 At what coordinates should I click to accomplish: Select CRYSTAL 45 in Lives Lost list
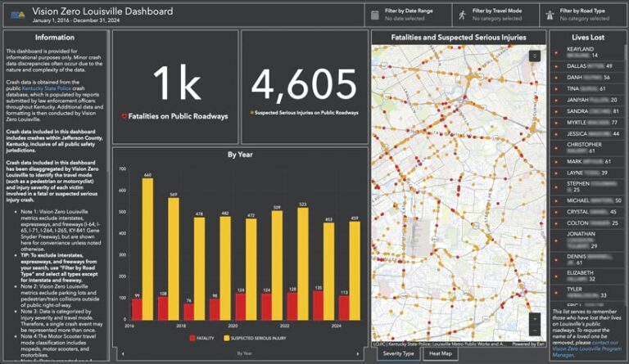coord(588,211)
